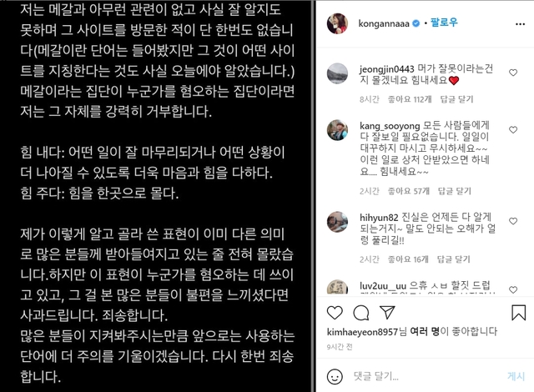Open kongannaaa profile picture

pos(337,23)
